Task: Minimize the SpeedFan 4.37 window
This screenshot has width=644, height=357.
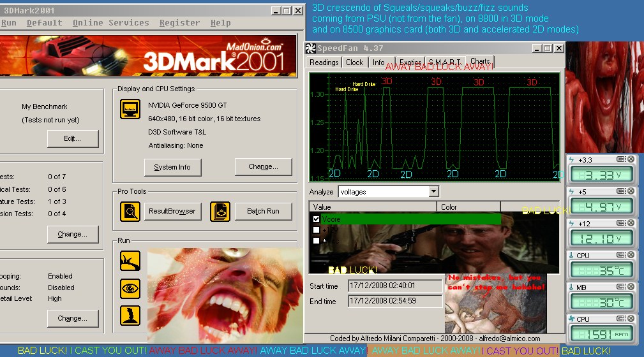Action: 536,48
